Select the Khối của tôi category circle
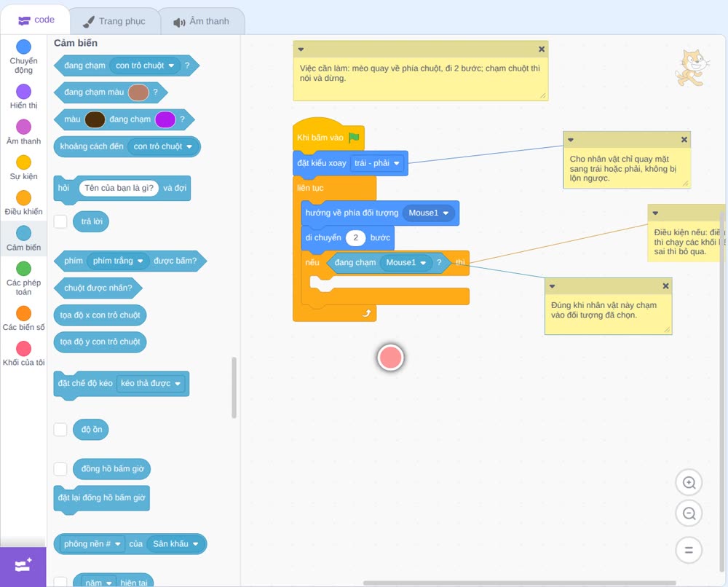Screen dimensions: 728x587 [24, 349]
